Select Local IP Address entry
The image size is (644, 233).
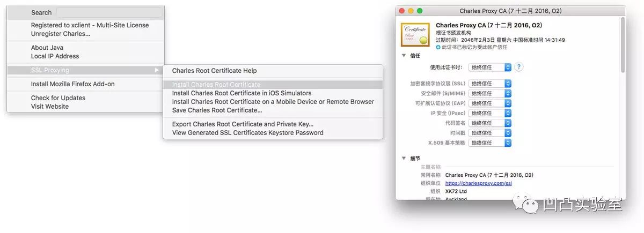coord(55,56)
